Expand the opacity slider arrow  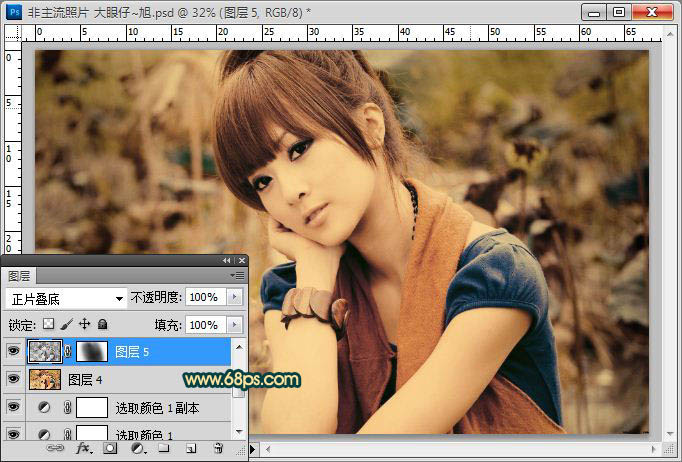coord(234,298)
